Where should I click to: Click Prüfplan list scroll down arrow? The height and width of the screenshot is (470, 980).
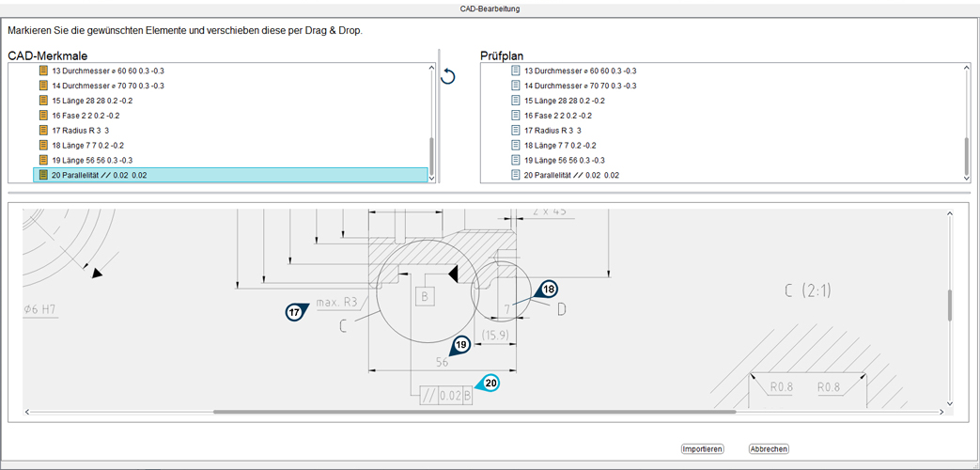[966, 178]
